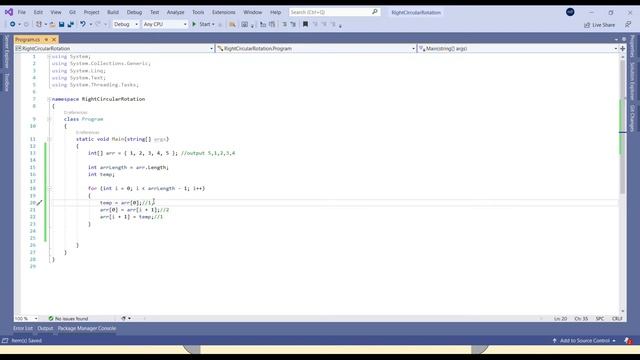Click the Find in Files toolbar icon
This screenshot has height=360, width=640.
pyautogui.click(x=232, y=24)
